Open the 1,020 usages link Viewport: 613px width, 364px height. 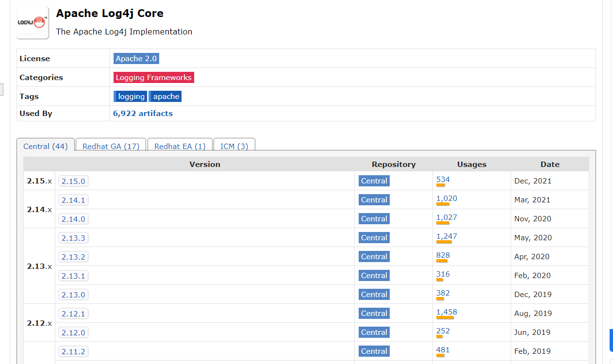447,199
